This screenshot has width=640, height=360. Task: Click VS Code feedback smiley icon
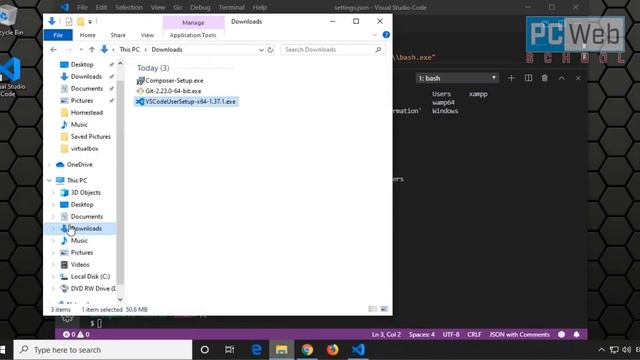point(562,335)
